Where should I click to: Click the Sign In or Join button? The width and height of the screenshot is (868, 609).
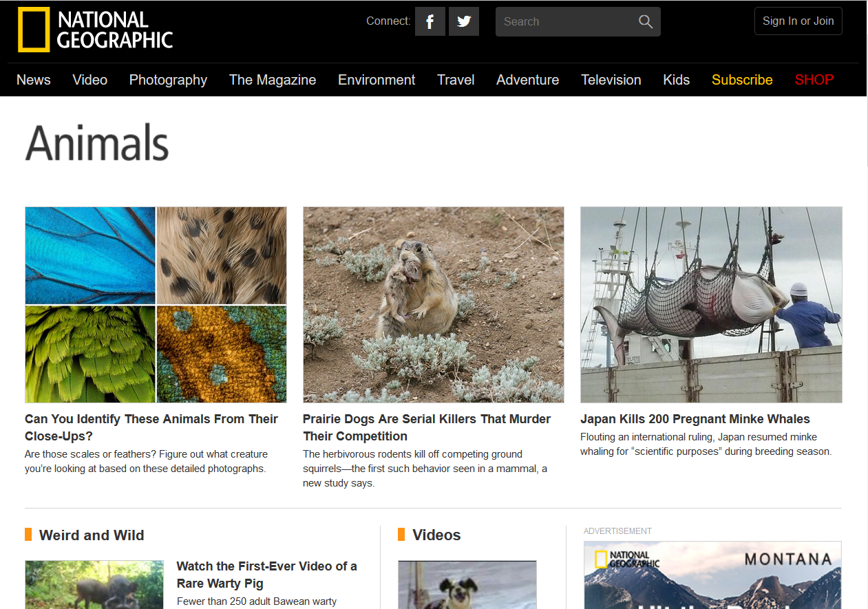(x=798, y=21)
